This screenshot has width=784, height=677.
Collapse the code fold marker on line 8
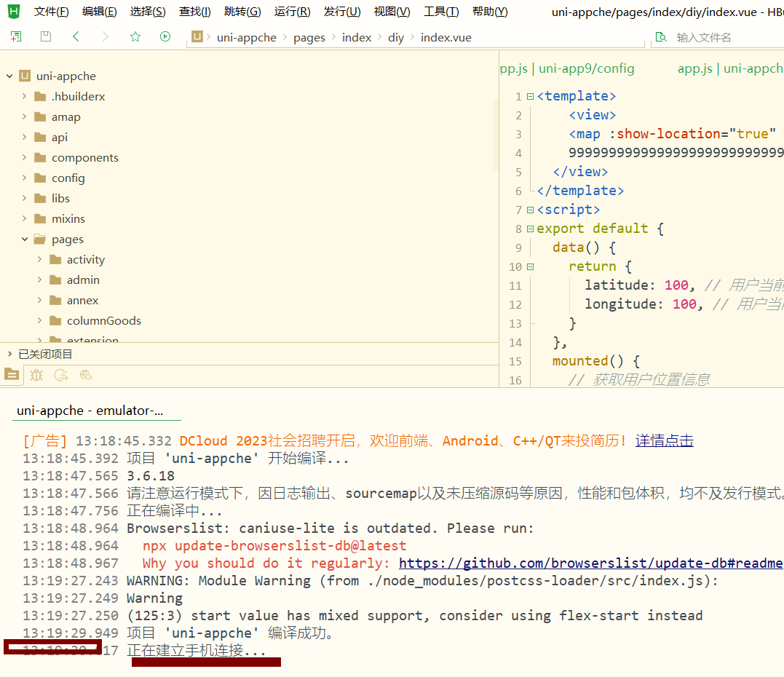(x=530, y=229)
